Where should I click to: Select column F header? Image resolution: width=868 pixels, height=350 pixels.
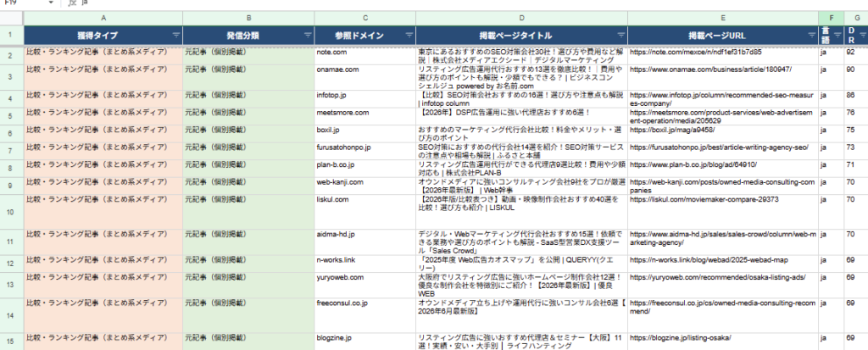(832, 19)
